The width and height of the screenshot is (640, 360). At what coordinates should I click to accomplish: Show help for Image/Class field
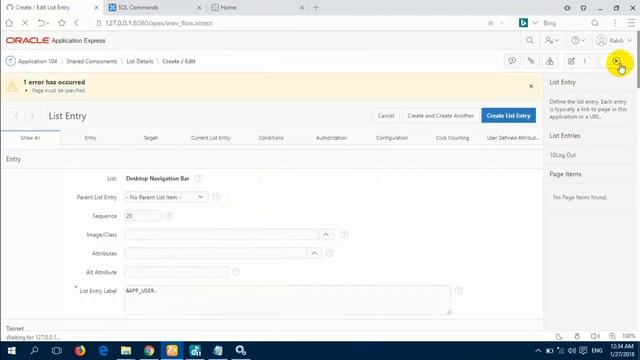click(344, 235)
